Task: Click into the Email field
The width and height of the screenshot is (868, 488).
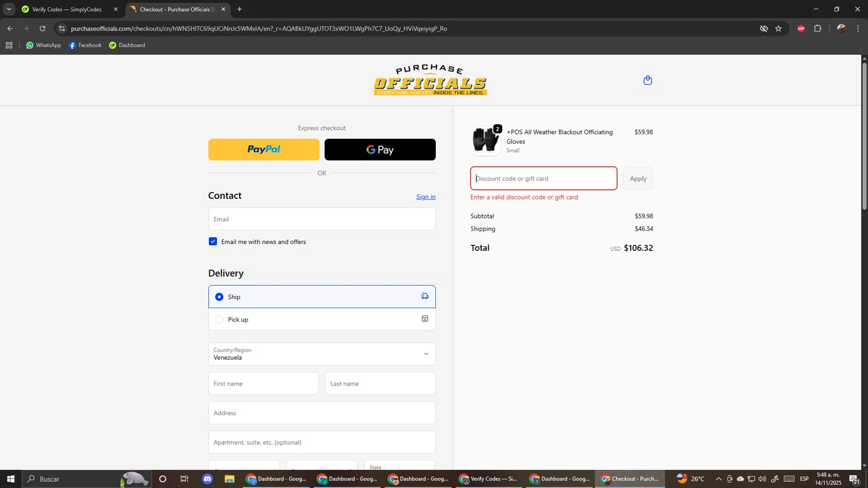Action: pyautogui.click(x=322, y=219)
